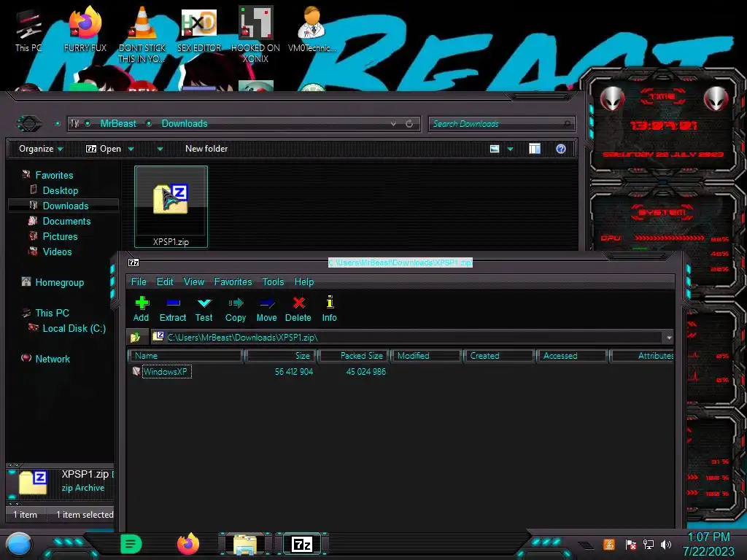
Task: Open Documents in Explorer sidebar
Action: click(x=66, y=221)
